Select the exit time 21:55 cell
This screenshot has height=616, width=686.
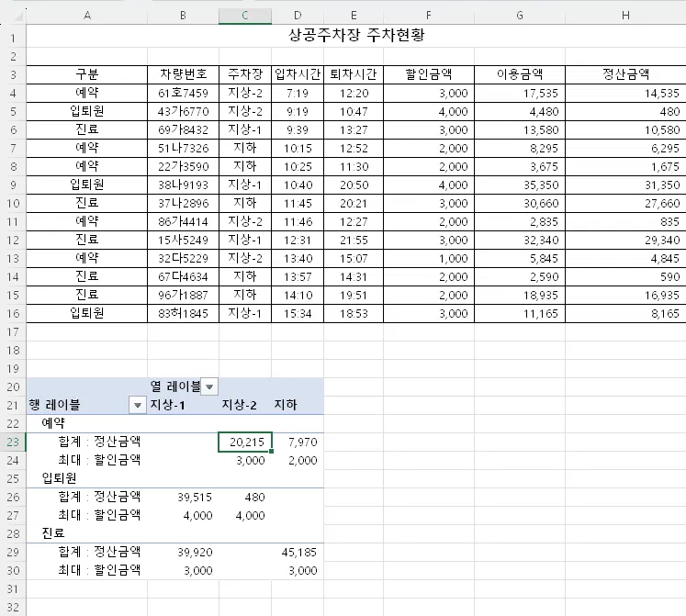tap(354, 241)
